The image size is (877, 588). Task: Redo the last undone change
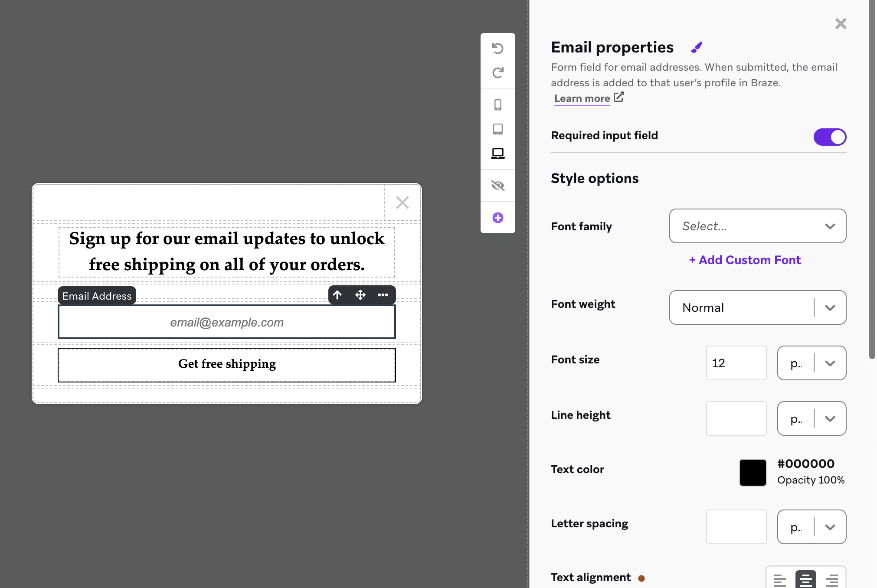point(497,73)
